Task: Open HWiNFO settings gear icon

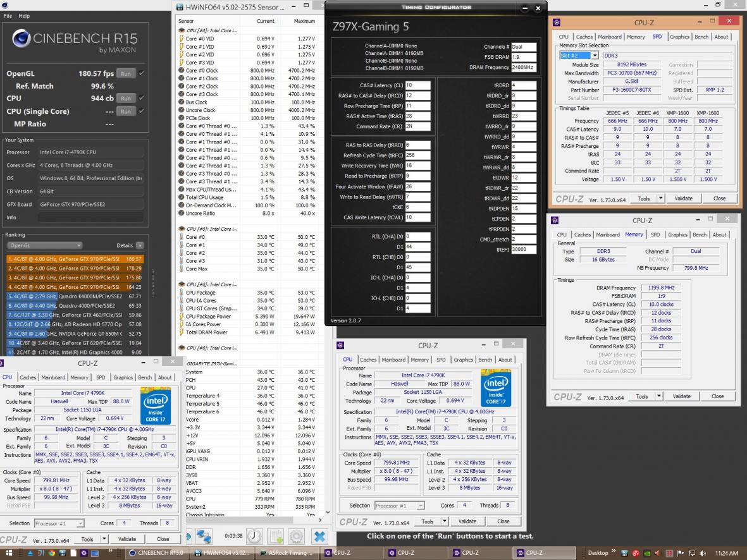Action: point(297,536)
